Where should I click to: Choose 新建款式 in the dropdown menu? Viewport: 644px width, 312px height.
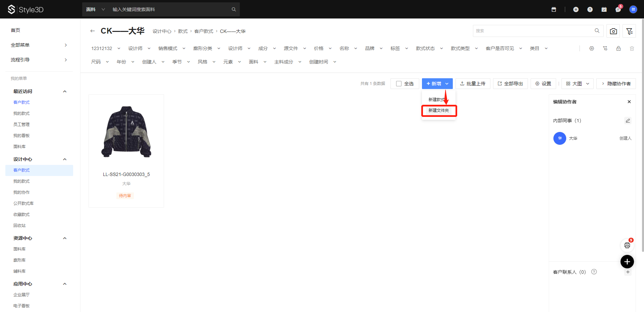click(436, 100)
